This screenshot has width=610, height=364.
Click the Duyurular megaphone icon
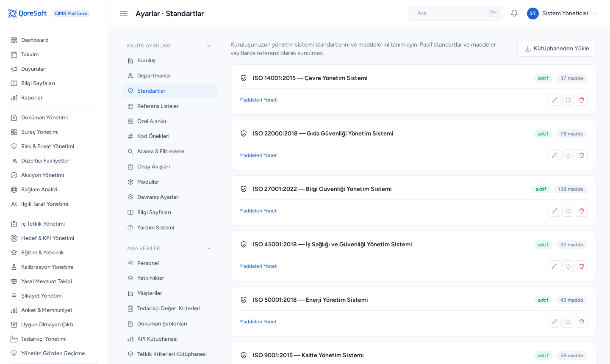(14, 69)
